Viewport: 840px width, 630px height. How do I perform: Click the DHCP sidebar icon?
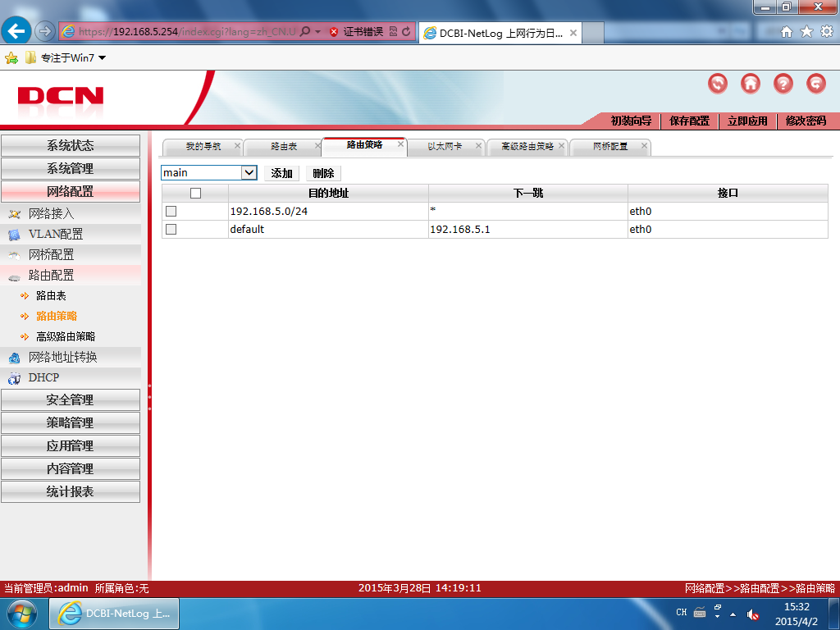(15, 378)
